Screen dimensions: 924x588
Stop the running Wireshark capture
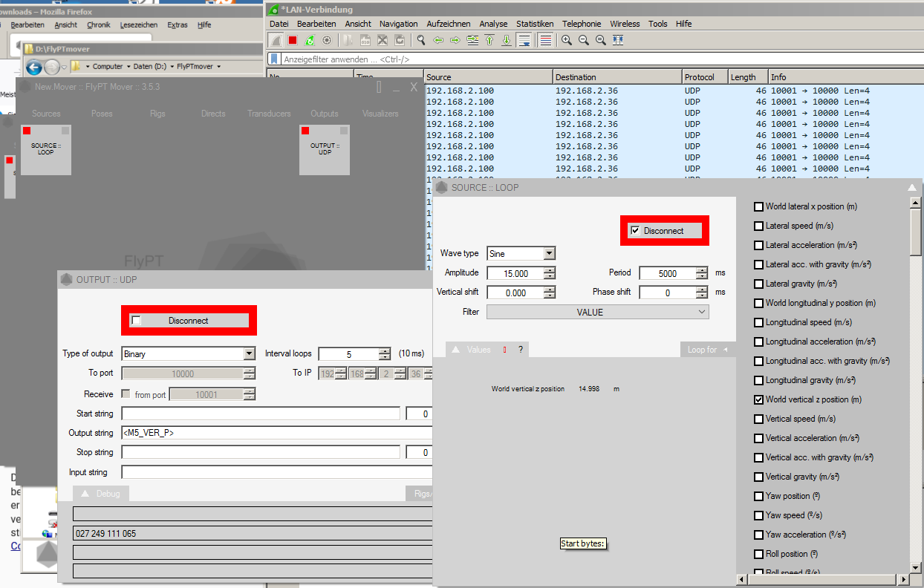pyautogui.click(x=293, y=40)
